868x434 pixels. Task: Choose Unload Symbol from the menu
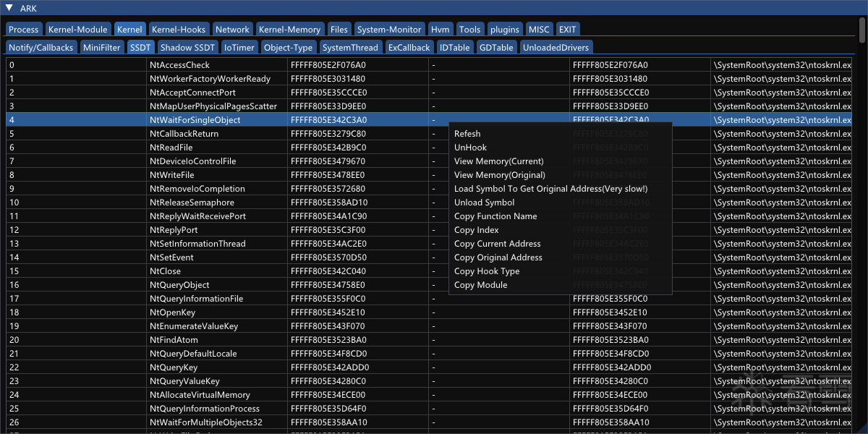(561, 203)
